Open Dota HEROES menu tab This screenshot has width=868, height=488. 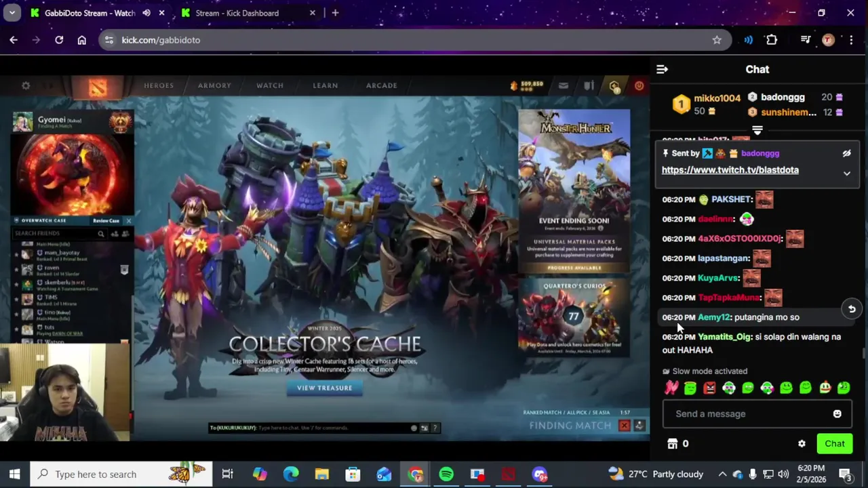tap(159, 85)
